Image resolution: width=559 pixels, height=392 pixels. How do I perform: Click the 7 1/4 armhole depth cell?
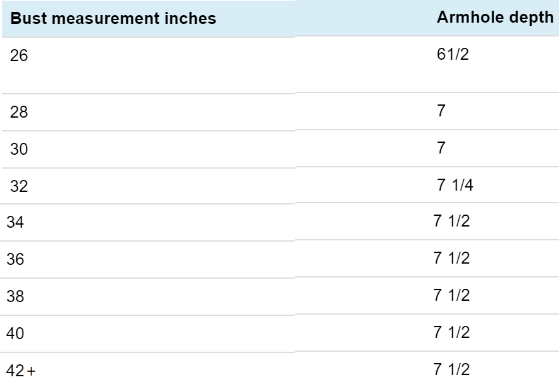coord(451,186)
